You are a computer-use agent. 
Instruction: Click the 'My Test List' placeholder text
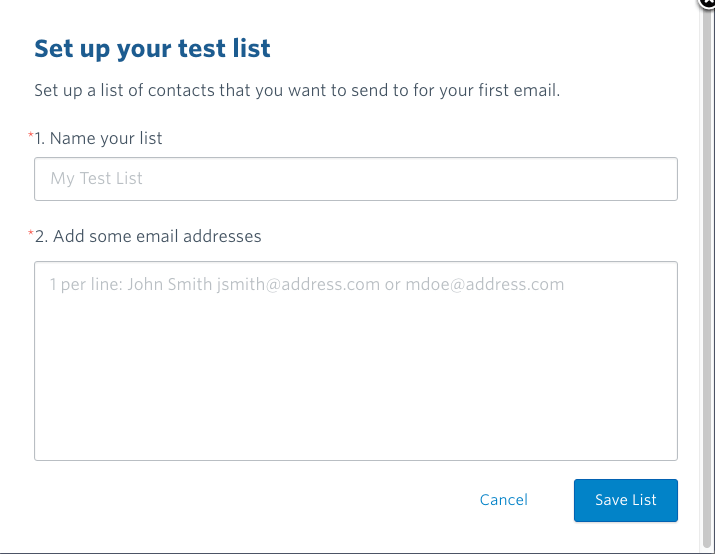coord(96,178)
